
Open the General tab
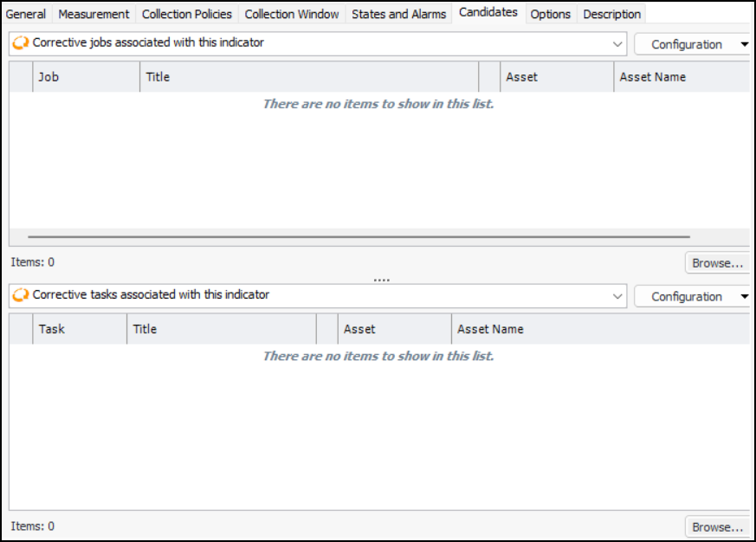click(26, 14)
